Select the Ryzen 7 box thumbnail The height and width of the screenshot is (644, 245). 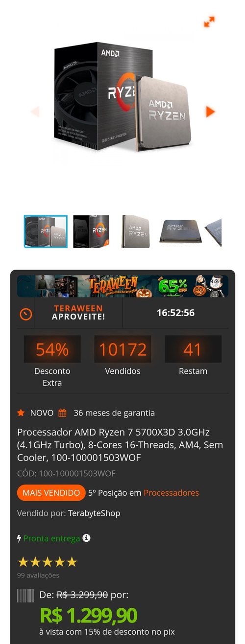pos(91,231)
